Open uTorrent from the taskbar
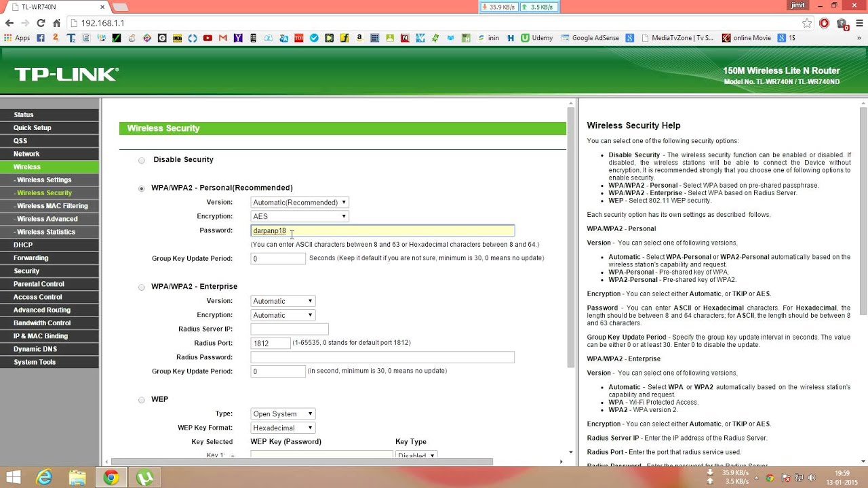The image size is (868, 488). point(144,477)
